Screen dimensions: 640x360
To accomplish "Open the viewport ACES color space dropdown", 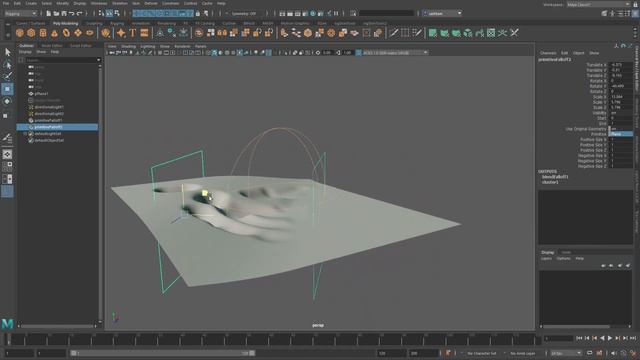I will pyautogui.click(x=395, y=53).
